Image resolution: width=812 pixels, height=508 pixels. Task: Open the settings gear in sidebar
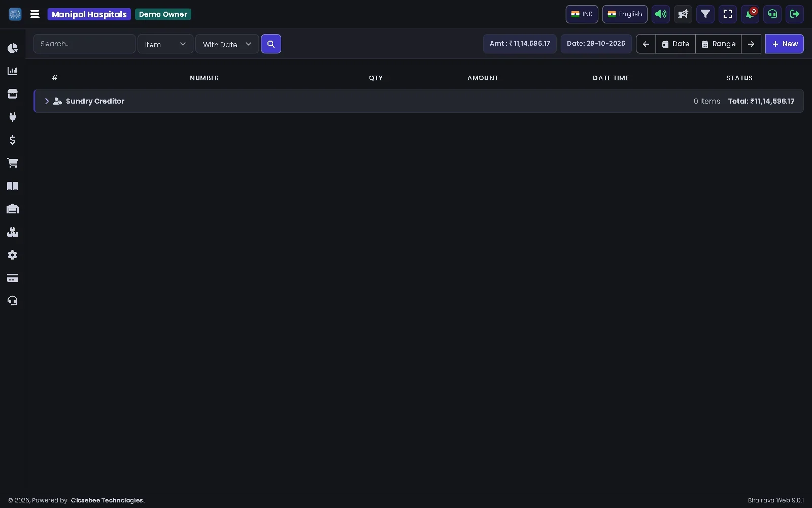pyautogui.click(x=13, y=255)
